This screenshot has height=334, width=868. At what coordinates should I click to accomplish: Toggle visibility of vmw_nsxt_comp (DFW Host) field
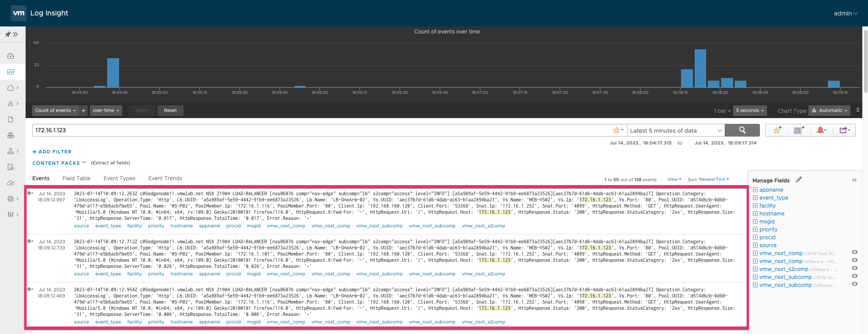pos(854,252)
